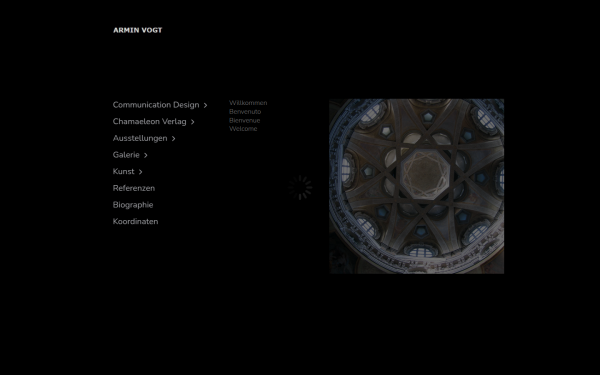Open the Kunst menu item
The image size is (600, 375).
click(124, 171)
